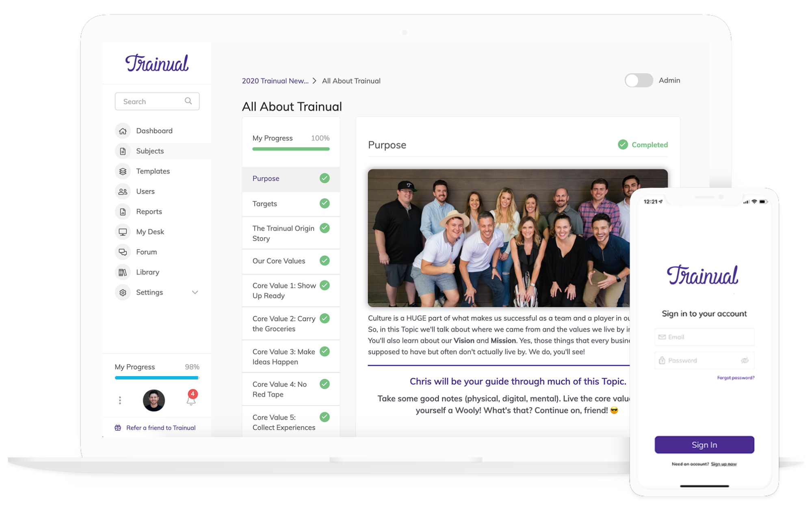Select The Trainual Origin Story step
The width and height of the screenshot is (812, 505).
[x=291, y=233]
